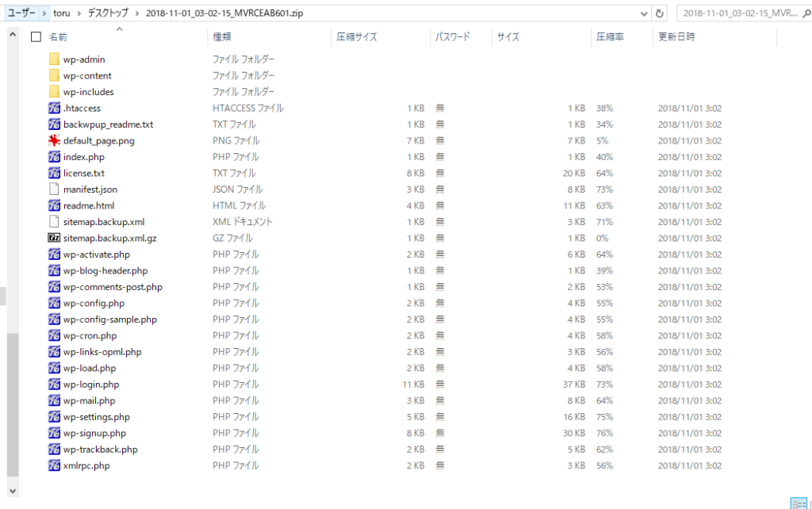Viewport: 812px width, 509px height.
Task: Switch to details view layout icon
Action: coord(799,503)
